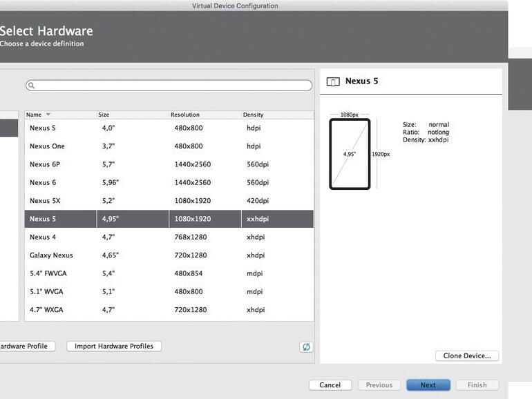
Task: Sort by the Name column sort arrow
Action: point(48,115)
